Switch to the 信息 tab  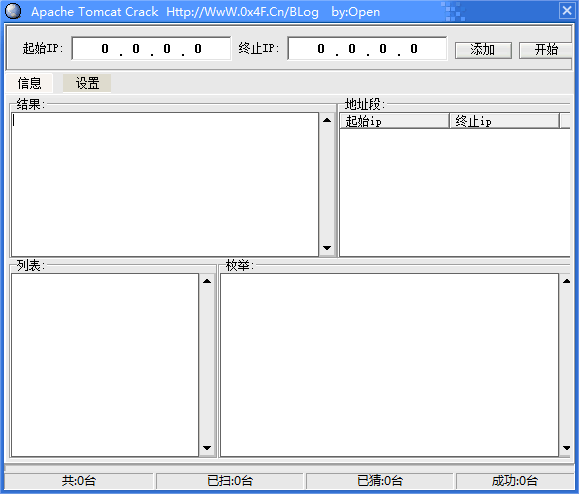(29, 83)
